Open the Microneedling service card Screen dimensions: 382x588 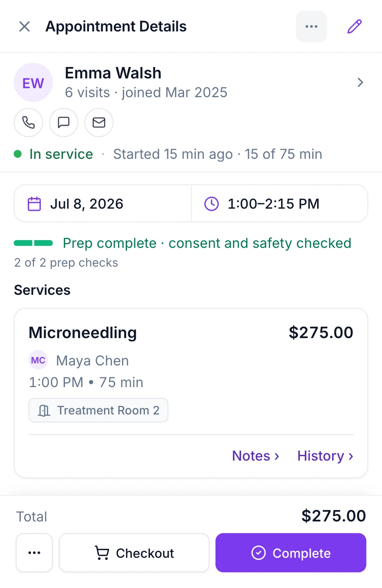(x=191, y=393)
